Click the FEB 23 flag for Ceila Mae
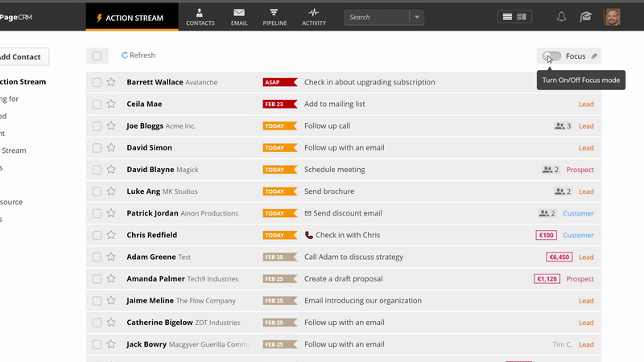The height and width of the screenshot is (362, 644). pyautogui.click(x=279, y=104)
